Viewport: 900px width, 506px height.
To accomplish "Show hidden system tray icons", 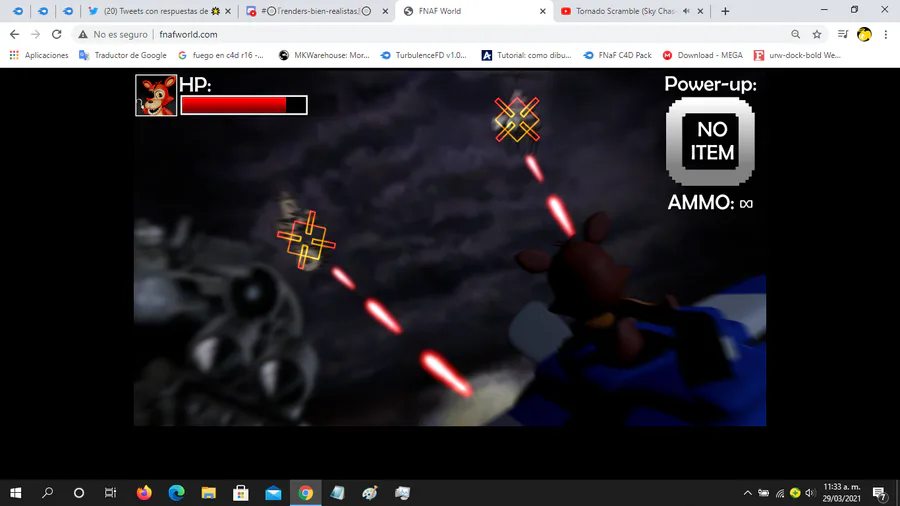I will tap(747, 493).
